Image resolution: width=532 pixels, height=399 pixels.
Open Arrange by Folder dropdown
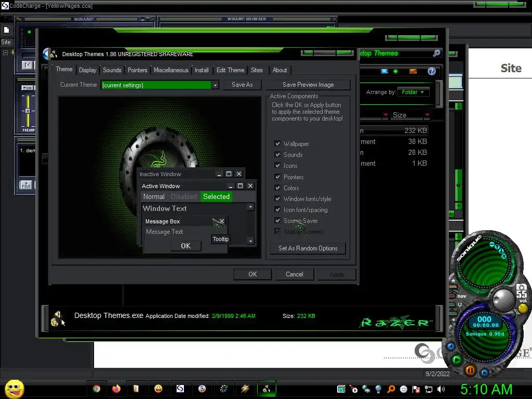point(413,92)
